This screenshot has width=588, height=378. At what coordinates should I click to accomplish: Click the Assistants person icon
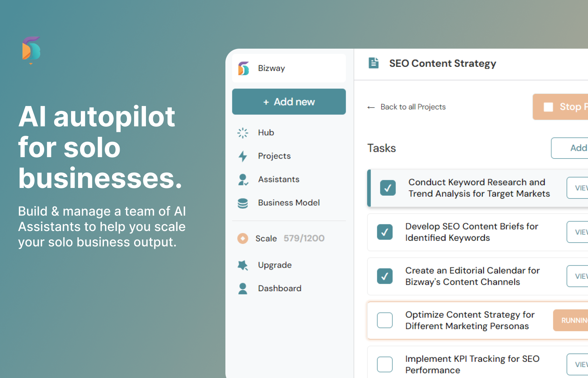[243, 180]
